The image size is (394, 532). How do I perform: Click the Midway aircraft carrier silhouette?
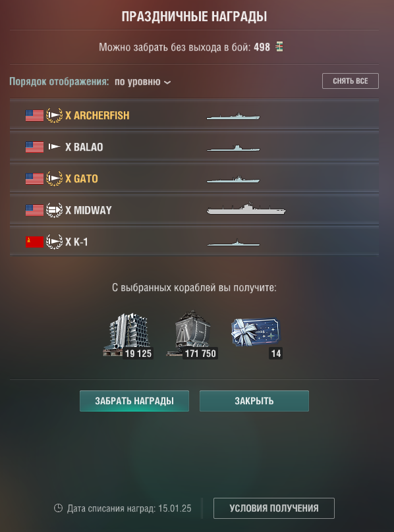(246, 208)
